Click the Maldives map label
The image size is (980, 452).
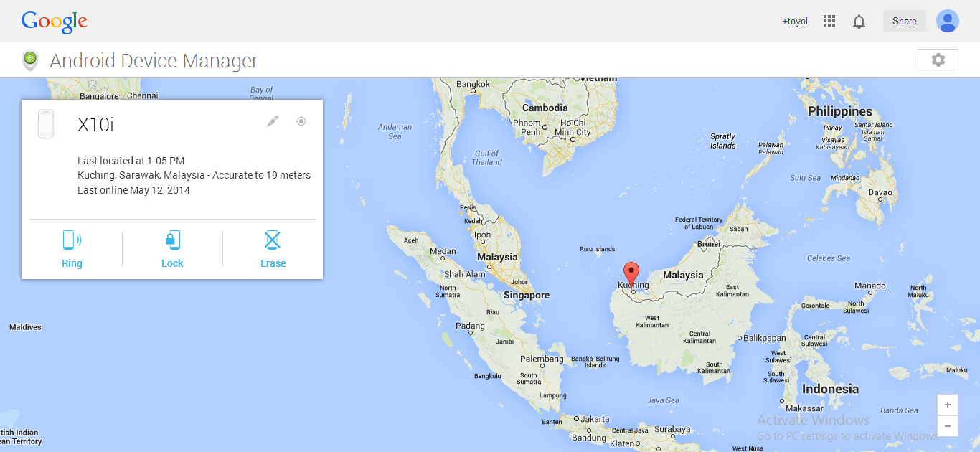pyautogui.click(x=25, y=327)
